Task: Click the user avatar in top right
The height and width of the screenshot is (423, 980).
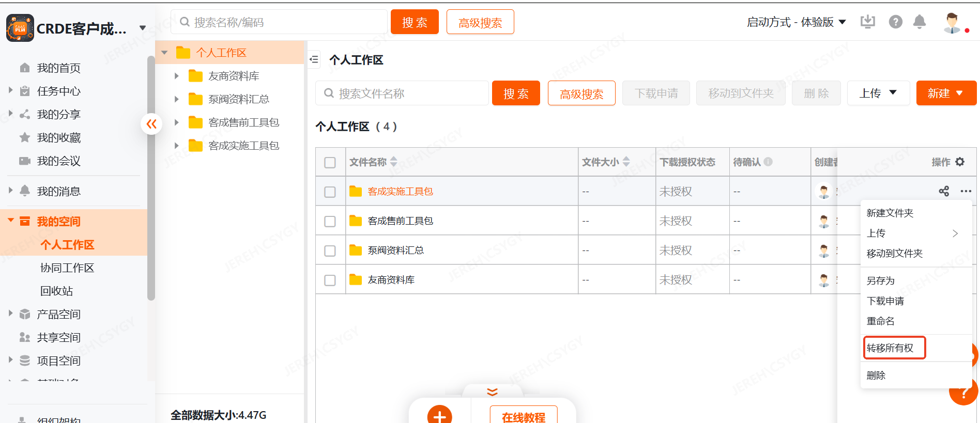Action: (952, 23)
